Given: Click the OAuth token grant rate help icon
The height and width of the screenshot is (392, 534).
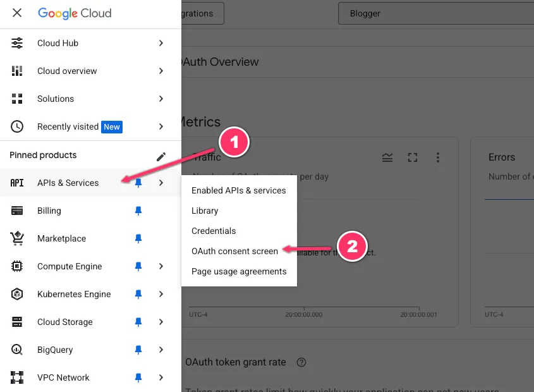Looking at the screenshot, I should coord(301,362).
